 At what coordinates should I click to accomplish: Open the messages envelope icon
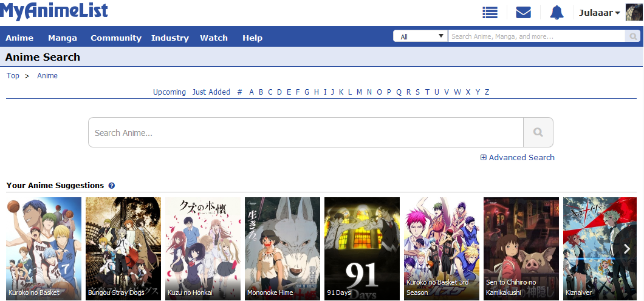tap(523, 12)
